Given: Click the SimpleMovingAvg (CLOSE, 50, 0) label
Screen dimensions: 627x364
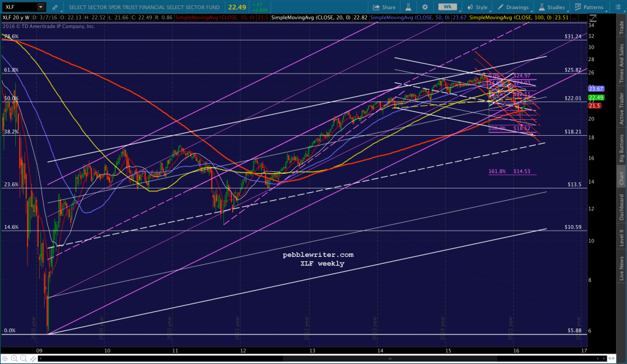Looking at the screenshot, I should pos(410,18).
